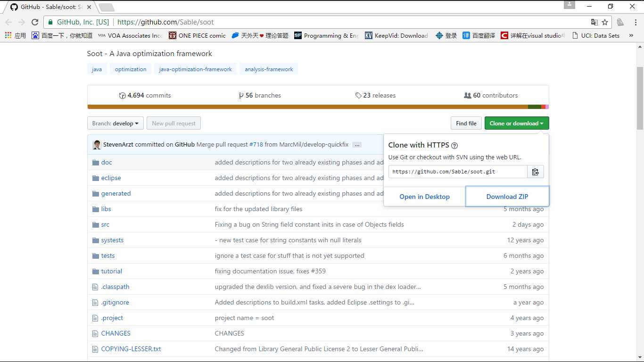Click the secure padlock icon in address bar
Screen dimensions: 644x362
51,22
